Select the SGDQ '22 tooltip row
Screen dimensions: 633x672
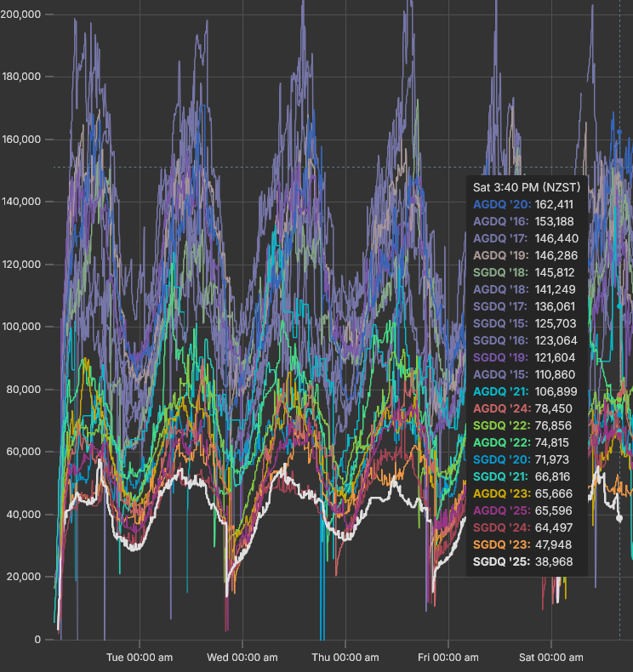[522, 425]
